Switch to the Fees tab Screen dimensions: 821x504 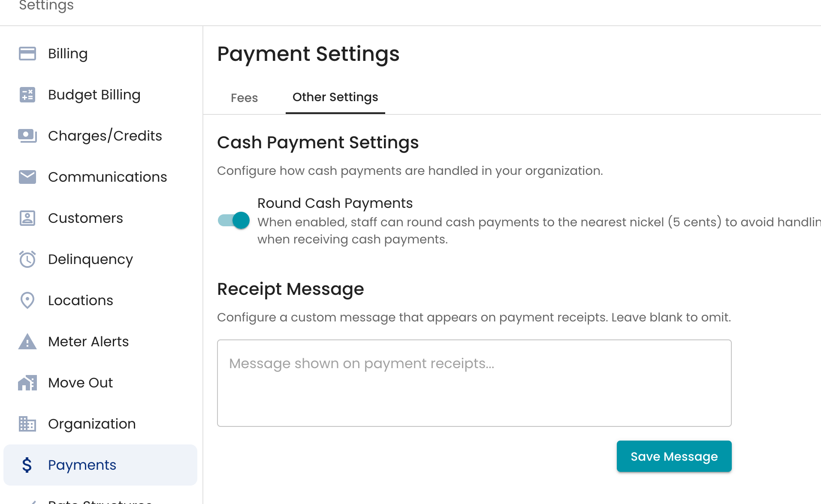click(244, 98)
